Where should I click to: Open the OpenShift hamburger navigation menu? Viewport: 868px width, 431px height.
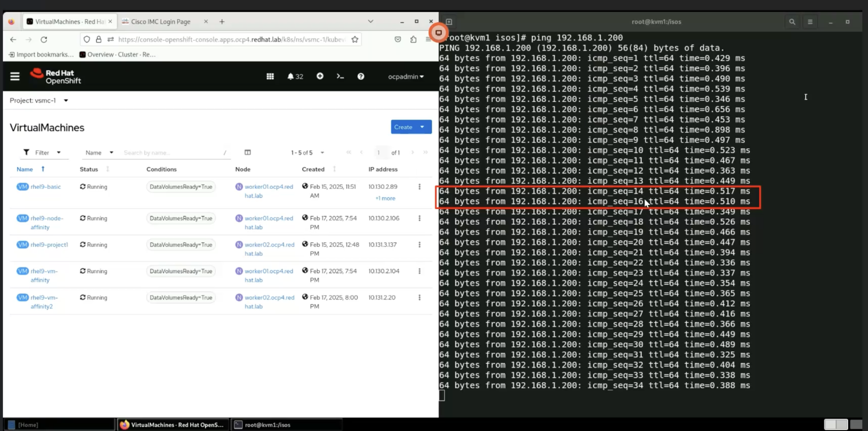pos(15,76)
